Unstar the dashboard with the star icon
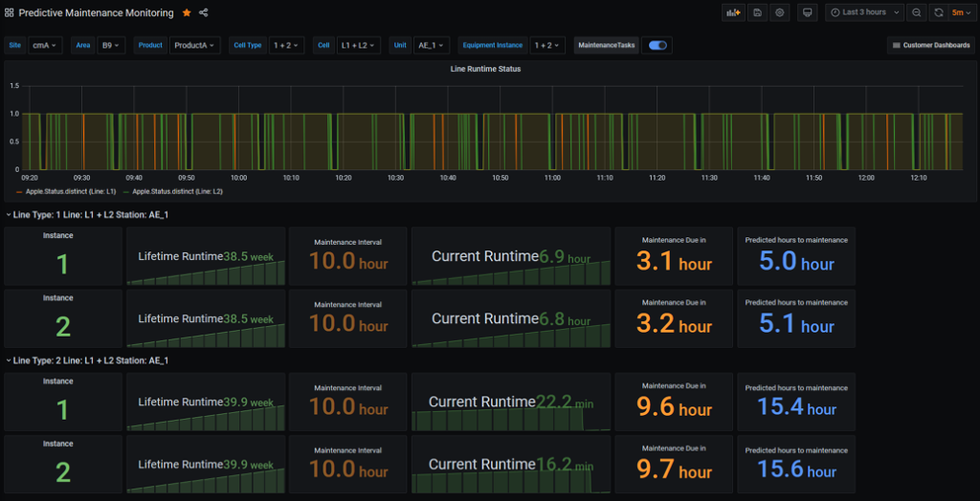This screenshot has width=980, height=501. [x=187, y=12]
